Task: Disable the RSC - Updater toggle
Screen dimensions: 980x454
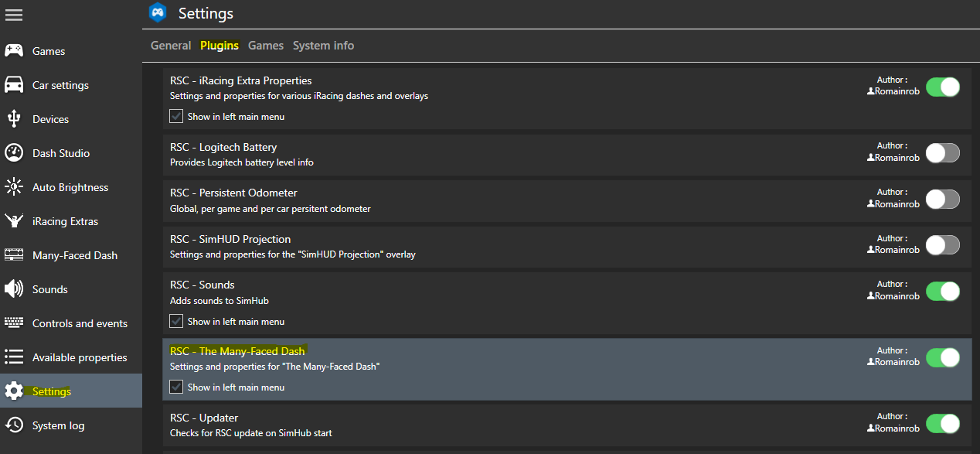Action: pyautogui.click(x=943, y=424)
